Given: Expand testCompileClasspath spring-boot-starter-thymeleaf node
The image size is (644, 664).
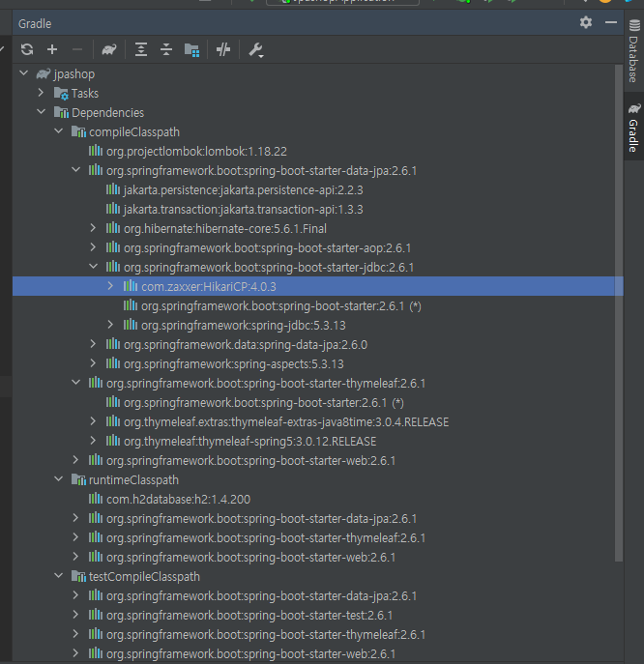Looking at the screenshot, I should click(x=75, y=634).
